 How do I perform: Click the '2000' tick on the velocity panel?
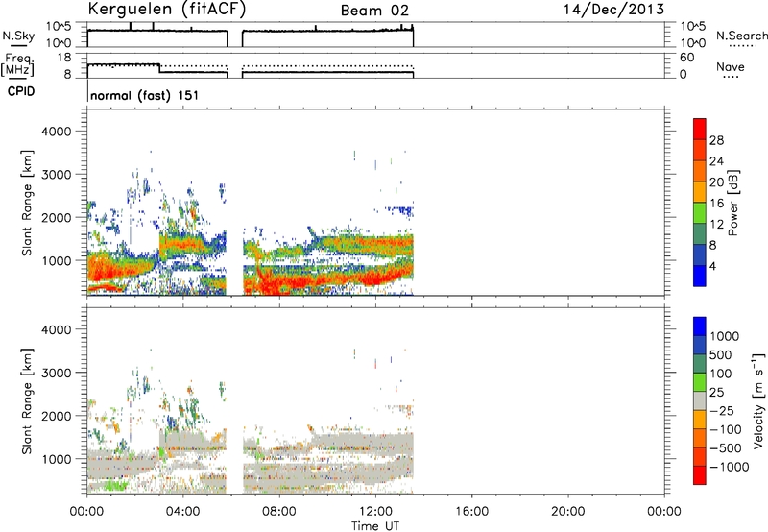(57, 416)
